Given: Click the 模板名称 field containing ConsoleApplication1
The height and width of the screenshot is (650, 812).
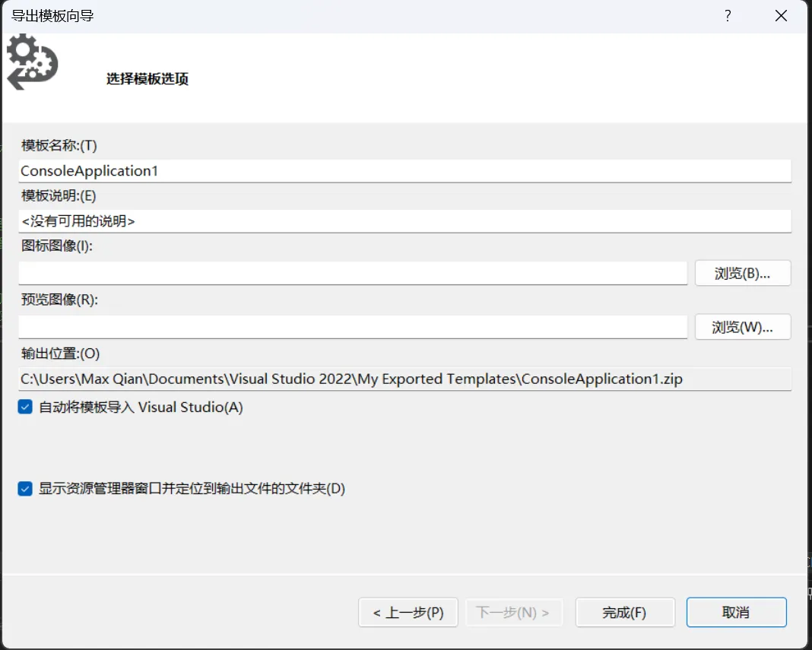Looking at the screenshot, I should click(x=404, y=171).
